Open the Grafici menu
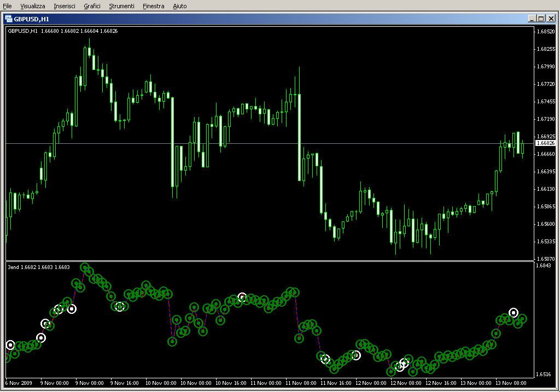This screenshot has height=392, width=560. click(x=92, y=6)
